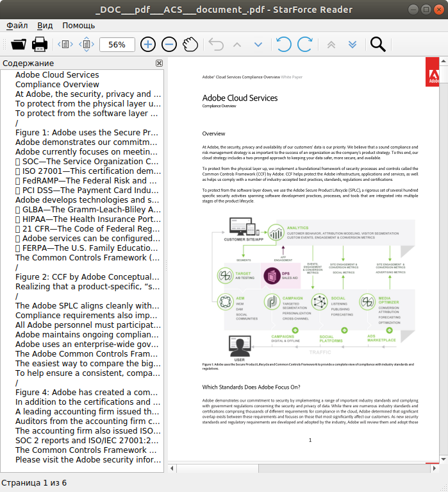This screenshot has width=448, height=492.
Task: Select 'GLBA—The Gramm-Leach-Bliley A' entry
Action: click(88, 210)
